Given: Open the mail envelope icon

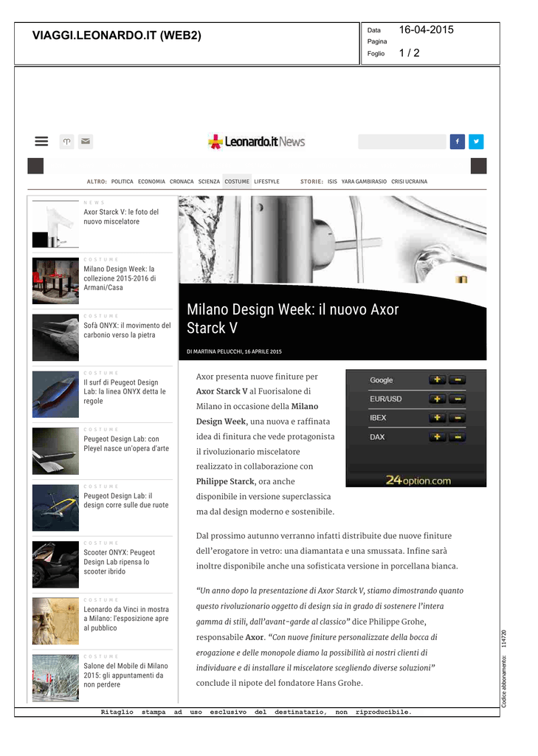Looking at the screenshot, I should [x=86, y=141].
